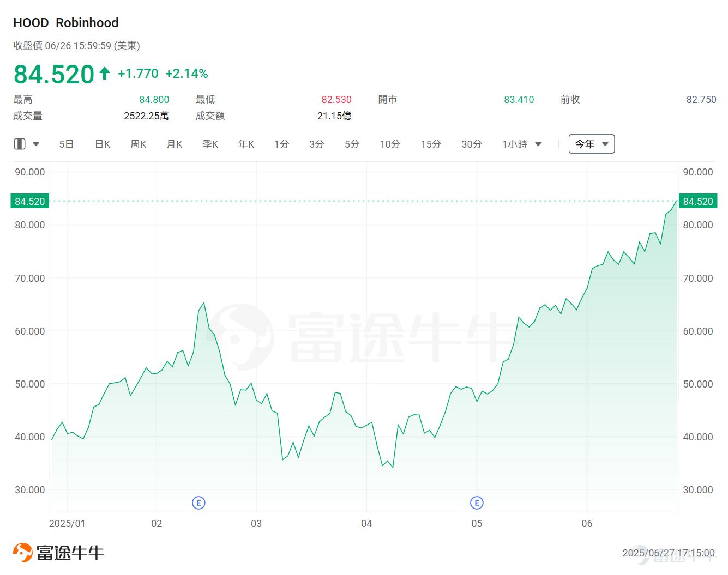728x575 pixels.
Task: Expand the chart type dropdown arrow
Action: click(36, 144)
